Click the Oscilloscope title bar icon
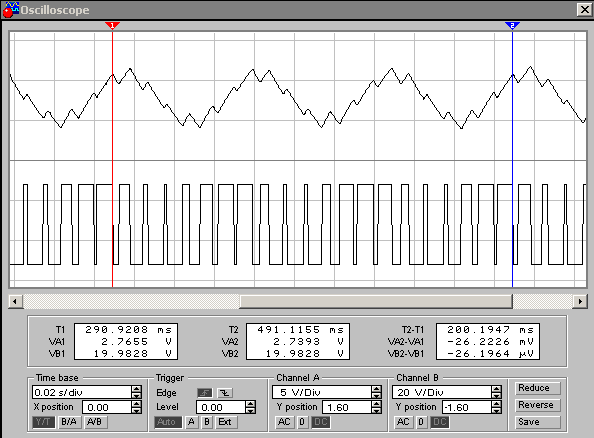 [x=10, y=9]
